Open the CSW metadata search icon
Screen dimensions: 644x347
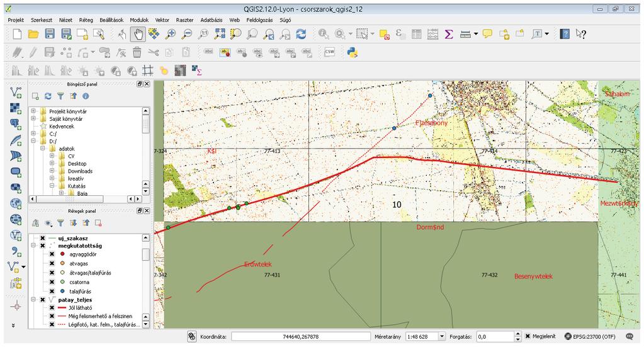(329, 52)
